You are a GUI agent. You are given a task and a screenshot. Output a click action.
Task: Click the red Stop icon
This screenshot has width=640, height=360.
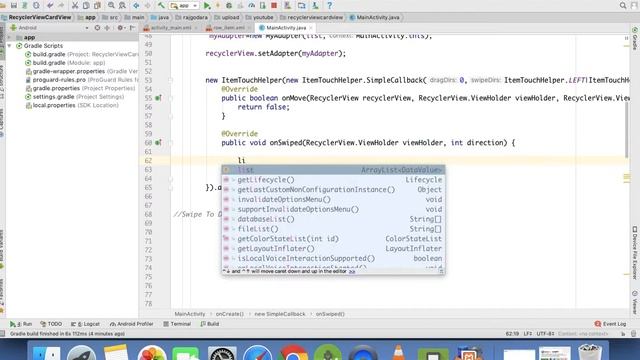click(x=274, y=5)
